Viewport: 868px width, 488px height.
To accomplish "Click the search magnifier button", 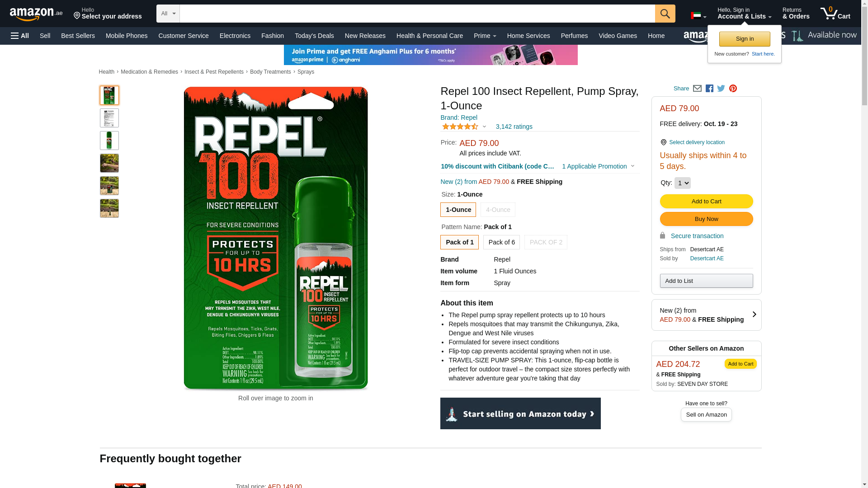I will 665,14.
